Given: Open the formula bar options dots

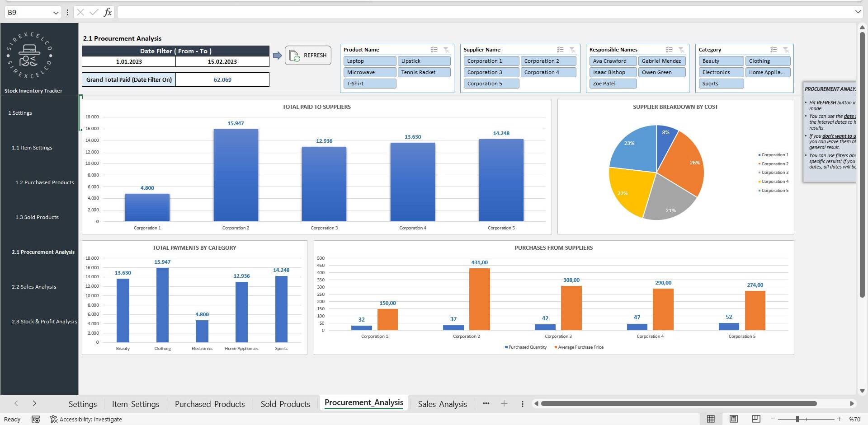Looking at the screenshot, I should 67,13.
